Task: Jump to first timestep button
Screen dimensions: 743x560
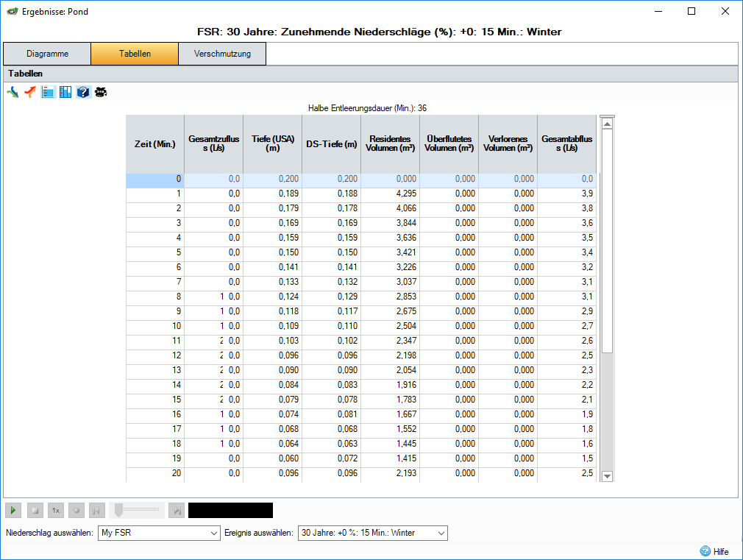Action: pos(96,510)
